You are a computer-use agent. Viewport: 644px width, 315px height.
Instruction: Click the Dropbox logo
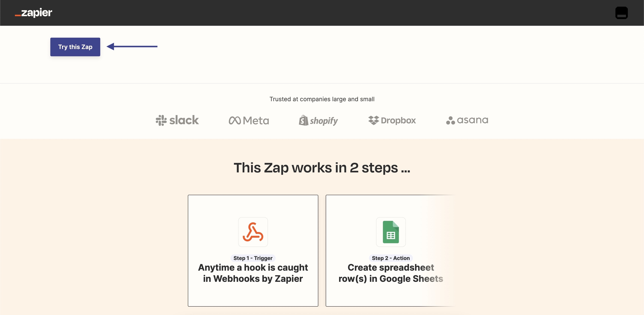(392, 120)
